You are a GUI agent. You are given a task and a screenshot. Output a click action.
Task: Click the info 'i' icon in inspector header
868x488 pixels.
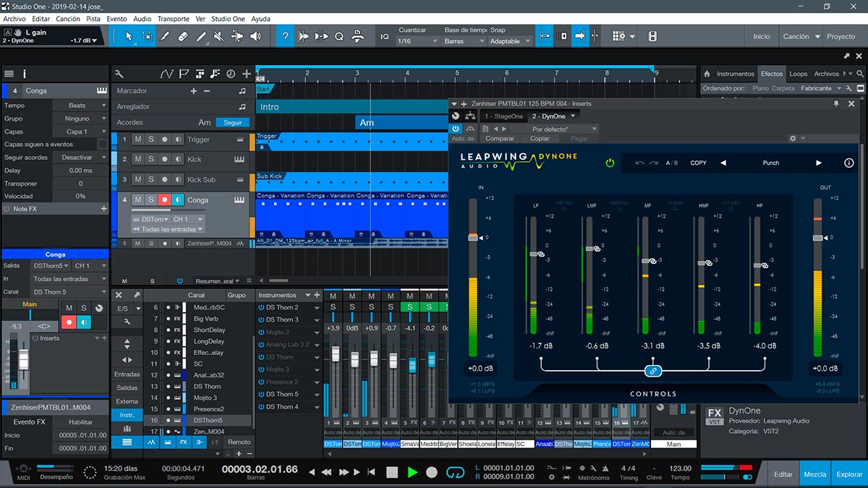(x=25, y=74)
